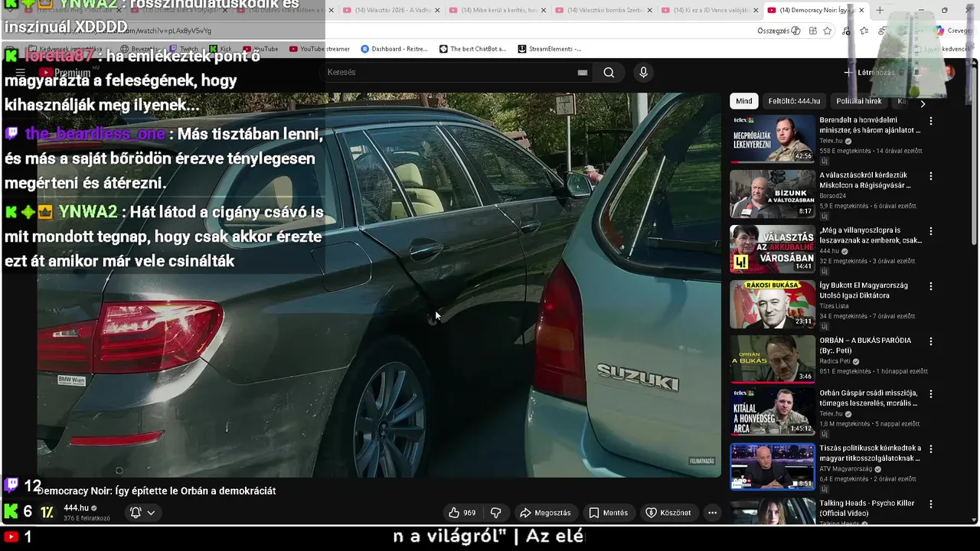
Task: Open the 'MEGPRÓBÁLTÁK LEKENYEREZNI' thumbnail (42:56)
Action: [x=773, y=139]
